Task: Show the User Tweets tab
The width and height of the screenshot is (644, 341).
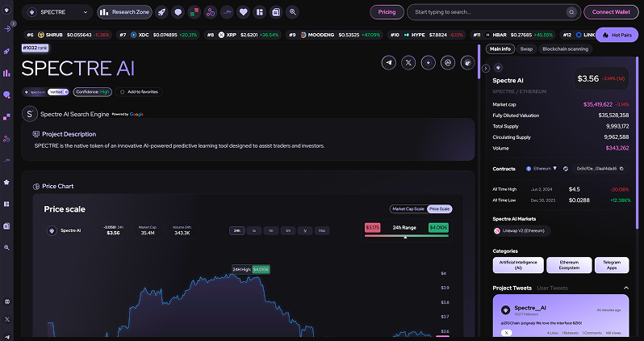Action: tap(553, 288)
